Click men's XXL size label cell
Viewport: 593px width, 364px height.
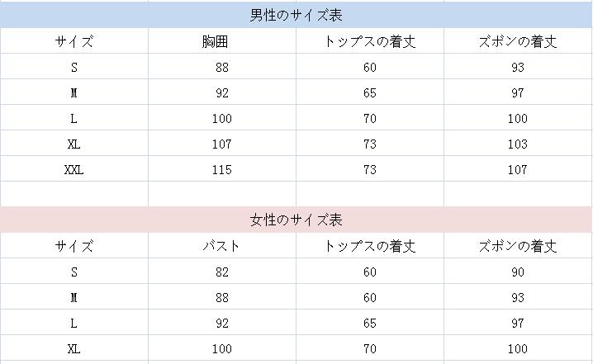coord(74,169)
